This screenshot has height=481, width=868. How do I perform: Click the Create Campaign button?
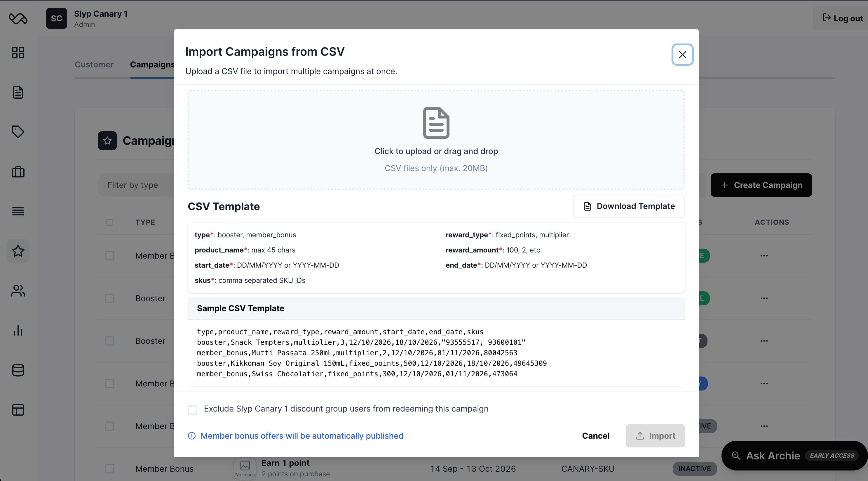pyautogui.click(x=761, y=185)
